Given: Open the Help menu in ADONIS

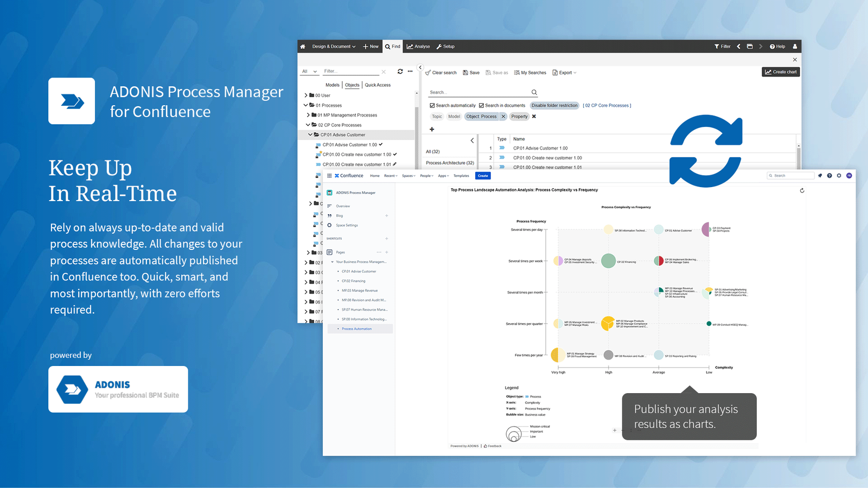Looking at the screenshot, I should click(x=777, y=47).
